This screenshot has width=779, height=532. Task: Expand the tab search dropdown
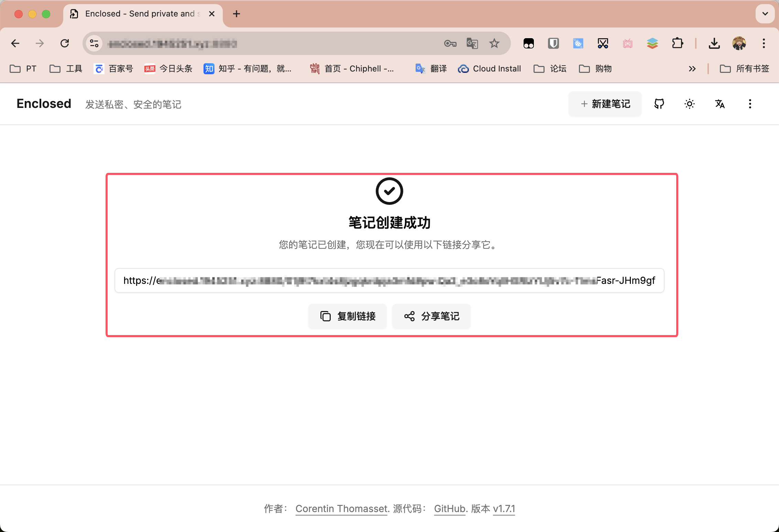pyautogui.click(x=765, y=14)
